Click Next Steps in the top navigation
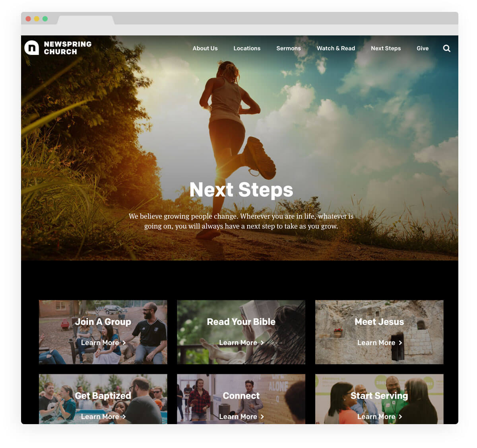The height and width of the screenshot is (448, 477). (x=385, y=49)
